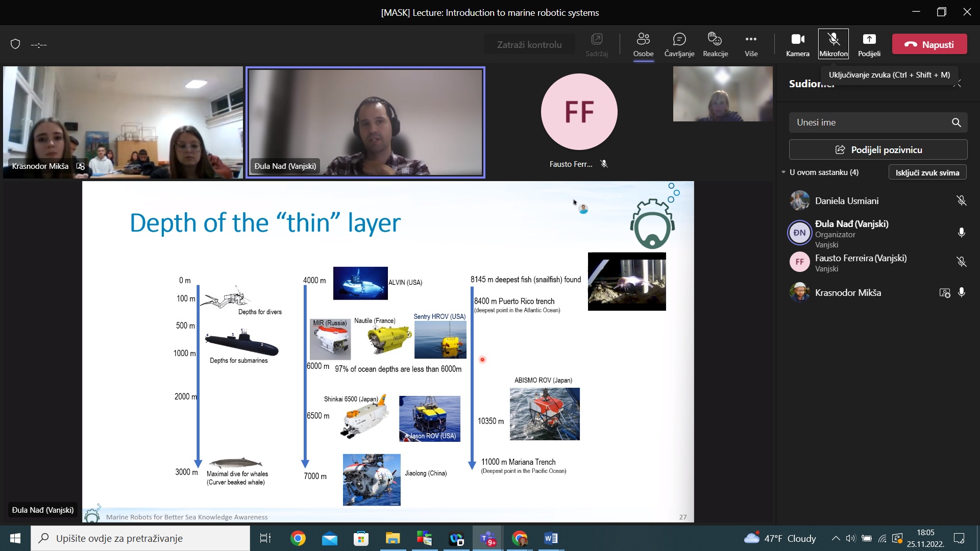Screen dimensions: 980x551
Task: Open Task View on the taskbar
Action: click(x=265, y=538)
